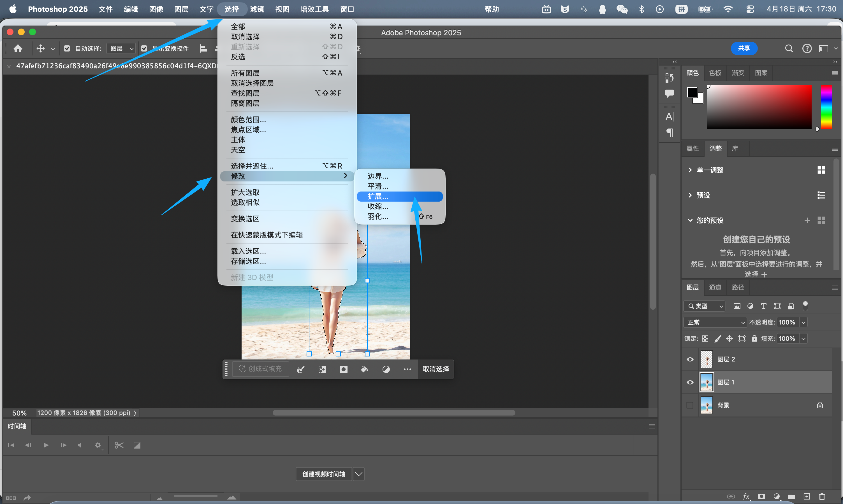Viewport: 843px width, 504px height.
Task: Click the rainbow hue slider strip
Action: pos(826,107)
